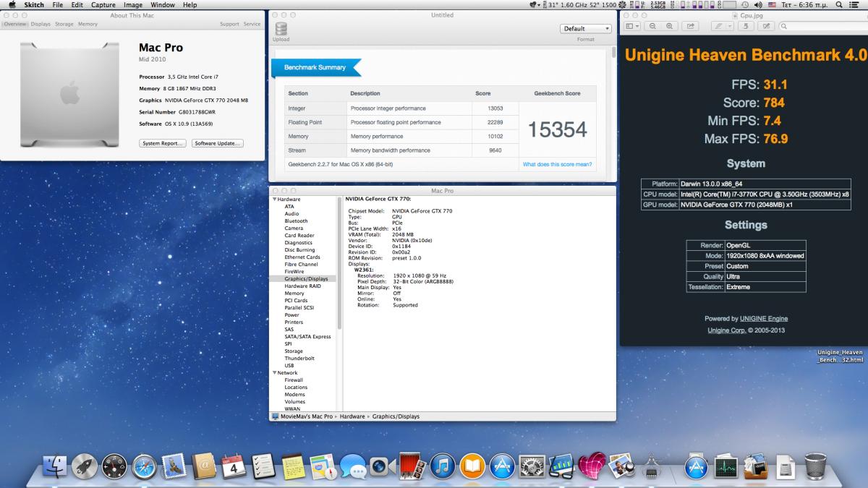Click the Preview search field
Viewport: 868px width, 488px height.
[x=823, y=26]
